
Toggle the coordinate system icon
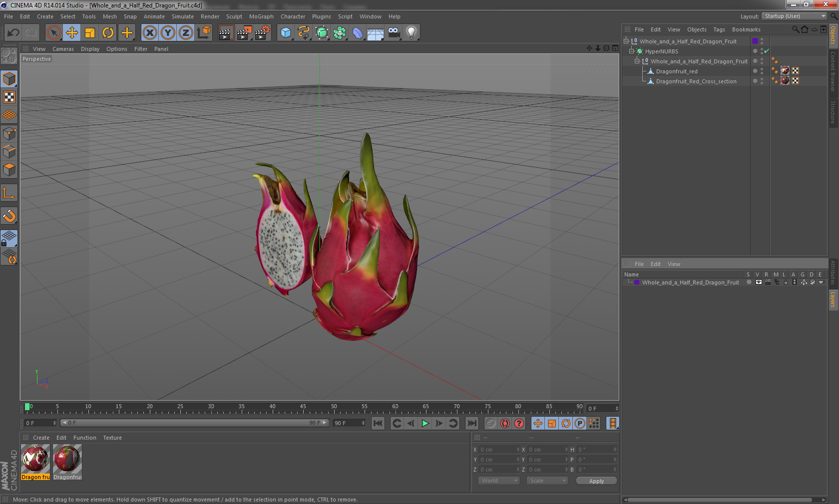pos(204,33)
